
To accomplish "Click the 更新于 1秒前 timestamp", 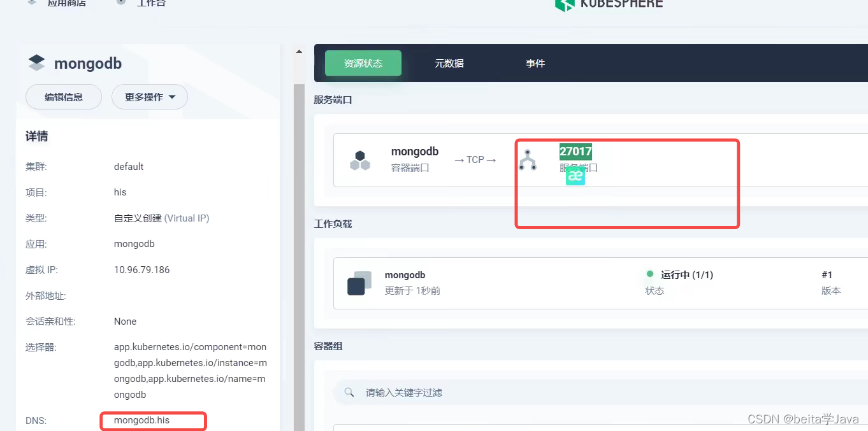I will (x=412, y=291).
